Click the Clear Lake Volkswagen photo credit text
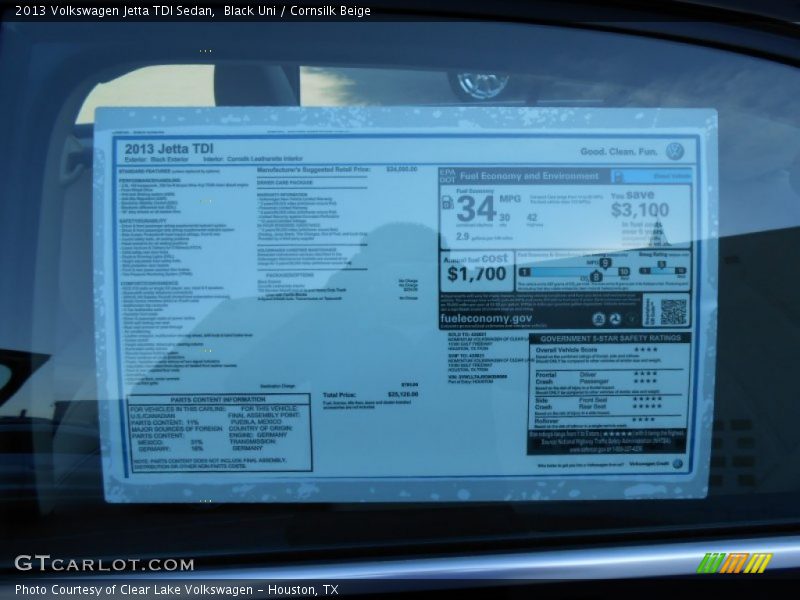800x600 pixels. 176,590
